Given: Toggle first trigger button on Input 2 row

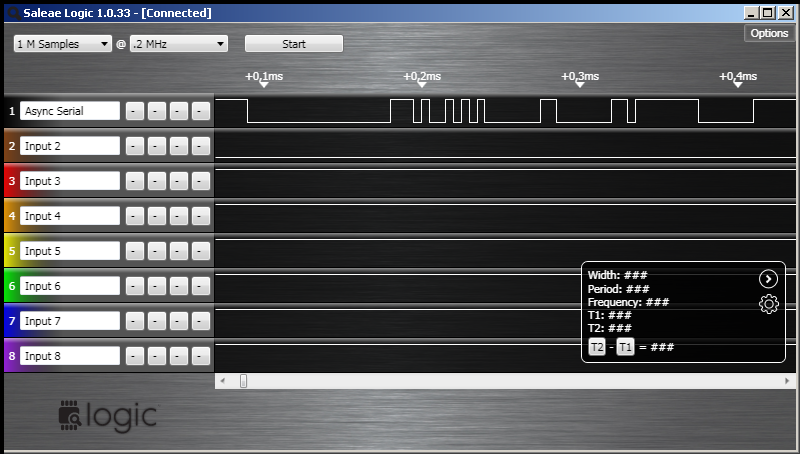Looking at the screenshot, I should click(135, 146).
